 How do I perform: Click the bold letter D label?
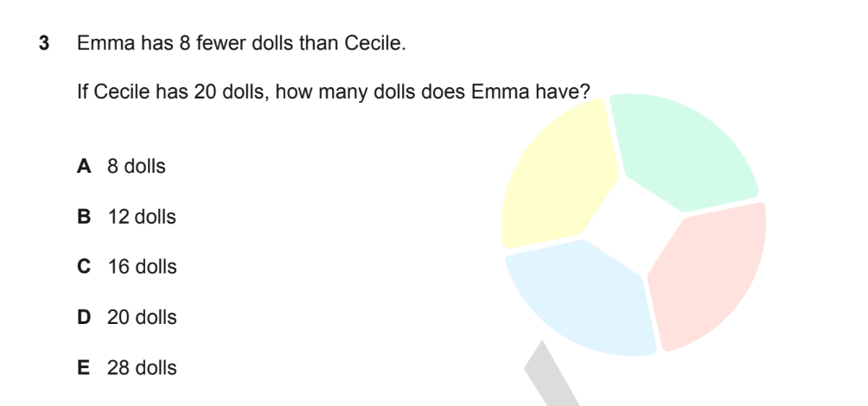pyautogui.click(x=84, y=318)
